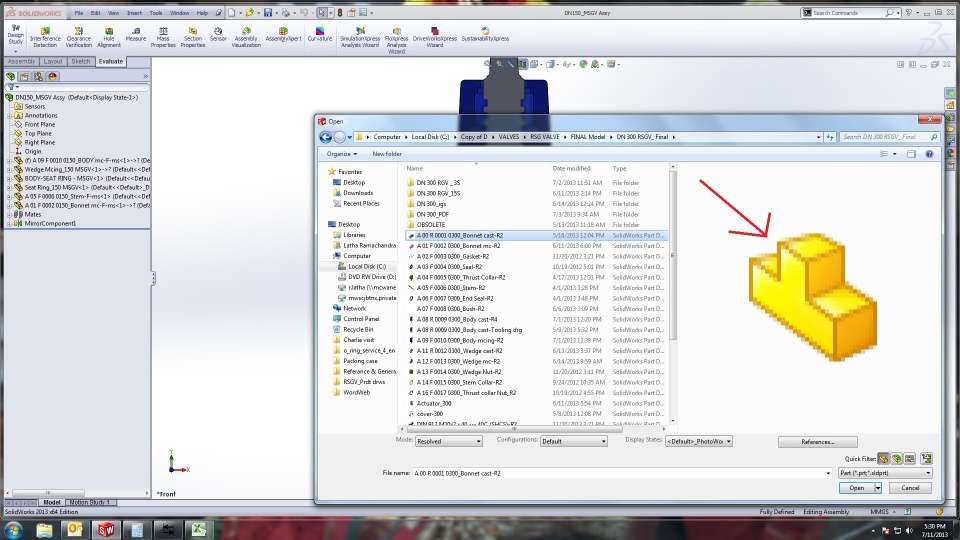Toggle the Assemblies quick filter
Image resolution: width=960 pixels, height=540 pixels.
click(896, 458)
